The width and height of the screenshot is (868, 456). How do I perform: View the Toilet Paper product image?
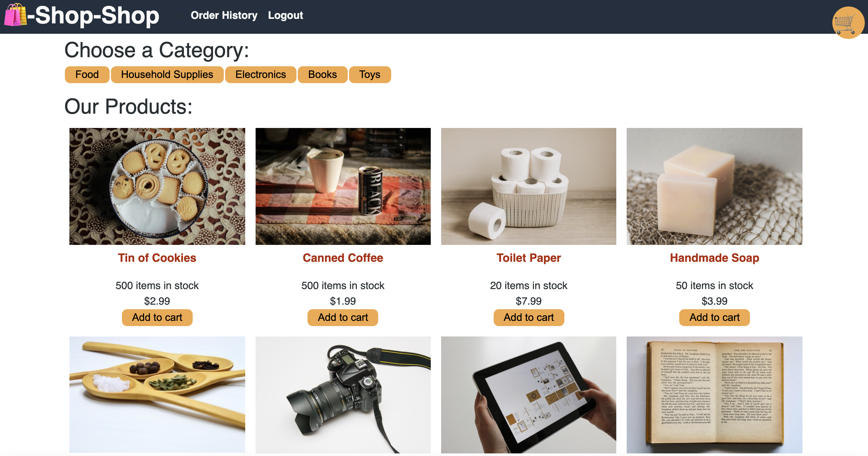click(x=528, y=186)
